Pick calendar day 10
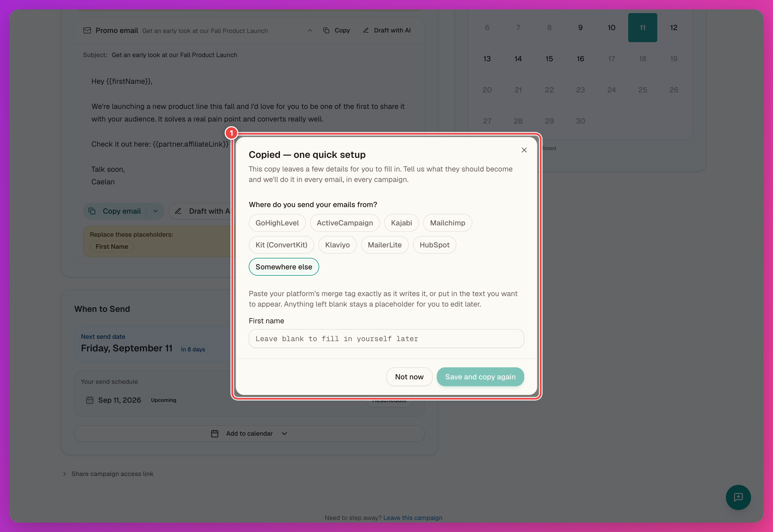The image size is (773, 532). (x=611, y=28)
